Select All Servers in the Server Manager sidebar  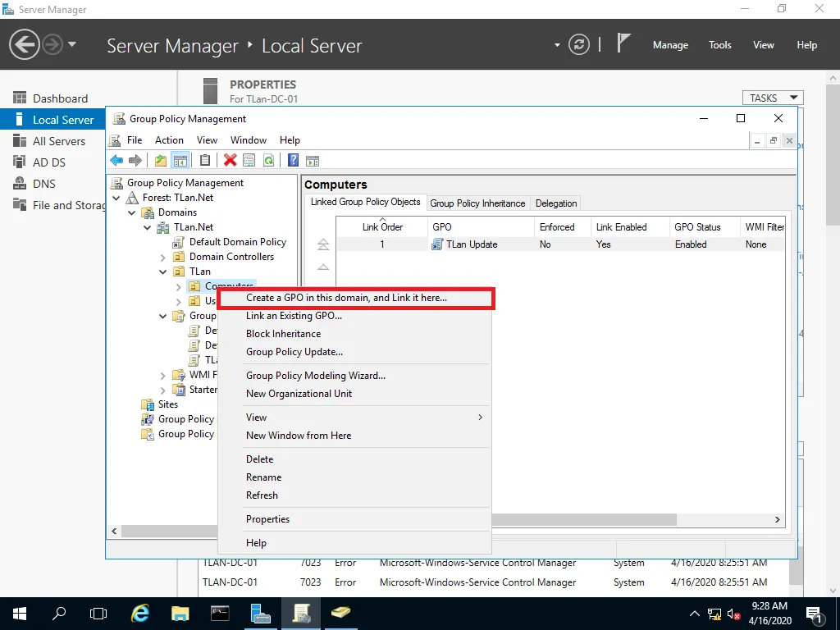[x=59, y=141]
